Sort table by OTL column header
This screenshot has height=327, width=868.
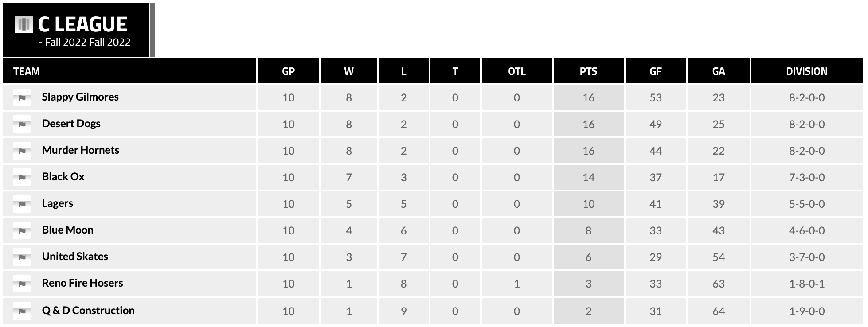tap(516, 71)
